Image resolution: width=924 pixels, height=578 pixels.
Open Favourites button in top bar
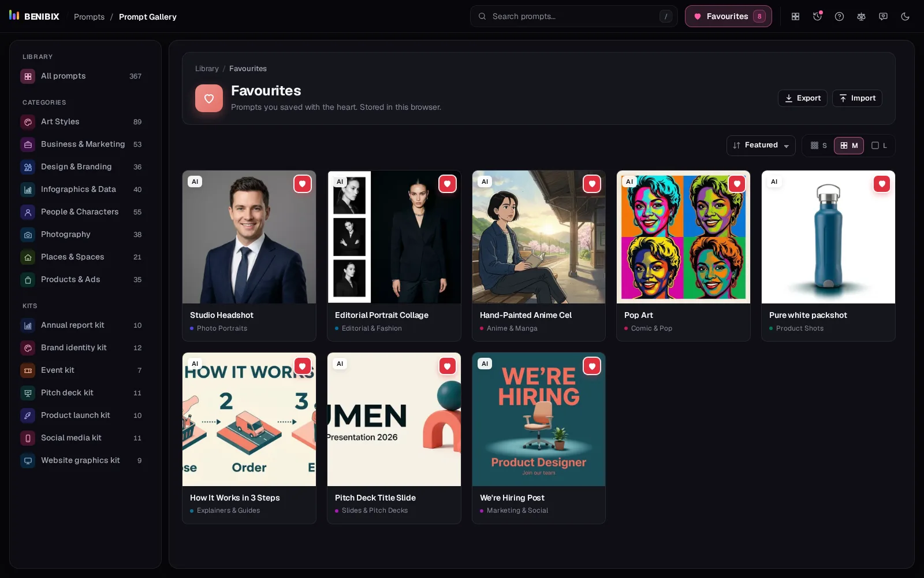(728, 16)
